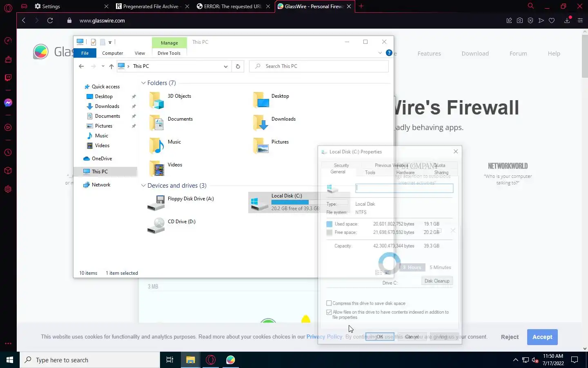Open Opera downloads icon
The width and height of the screenshot is (588, 368).
[567, 20]
